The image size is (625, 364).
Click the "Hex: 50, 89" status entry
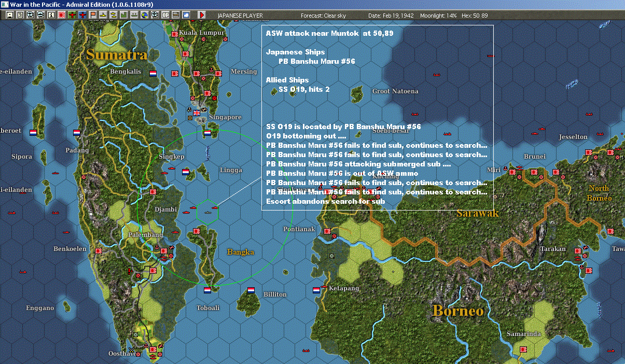click(x=474, y=16)
